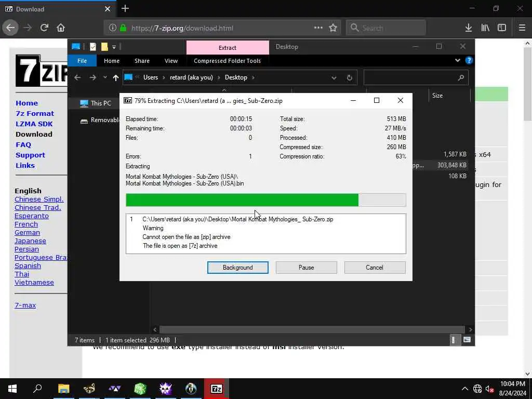Open Firefox page actions three-dot menu
532x399 pixels.
click(x=318, y=28)
